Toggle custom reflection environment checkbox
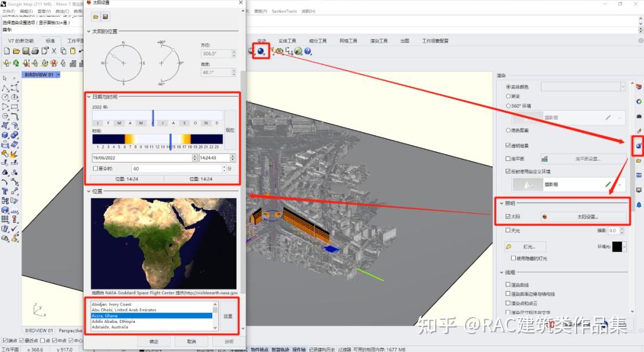The image size is (644, 352). click(508, 171)
